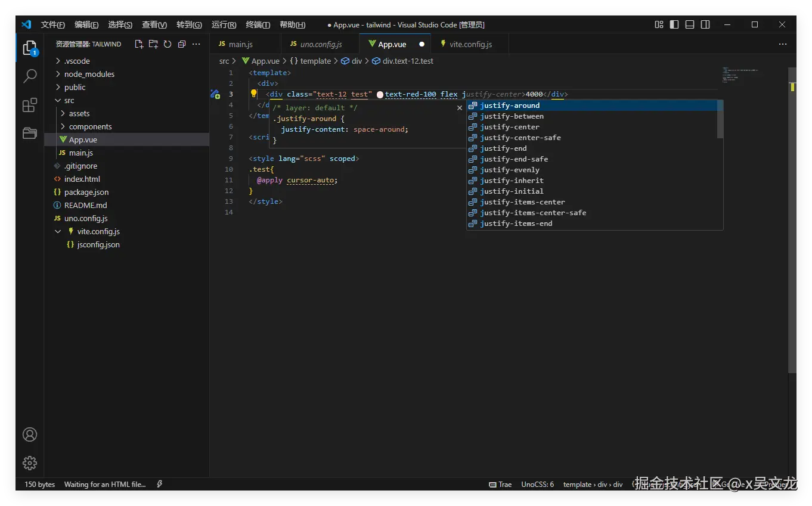812x506 pixels.
Task: Toggle the secondary sidebar layout button
Action: click(x=705, y=24)
